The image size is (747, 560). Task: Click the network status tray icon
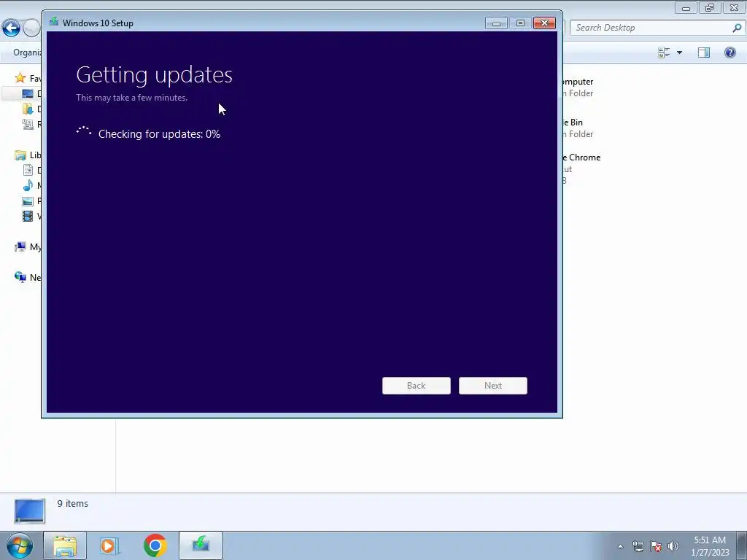tap(638, 546)
